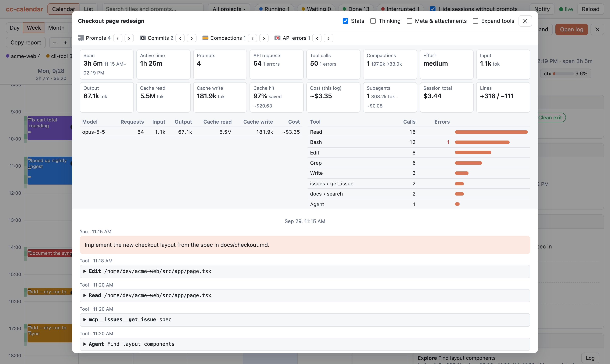Expand the Agent Find layout components entry
Screen dimensions: 610x364
305,344
